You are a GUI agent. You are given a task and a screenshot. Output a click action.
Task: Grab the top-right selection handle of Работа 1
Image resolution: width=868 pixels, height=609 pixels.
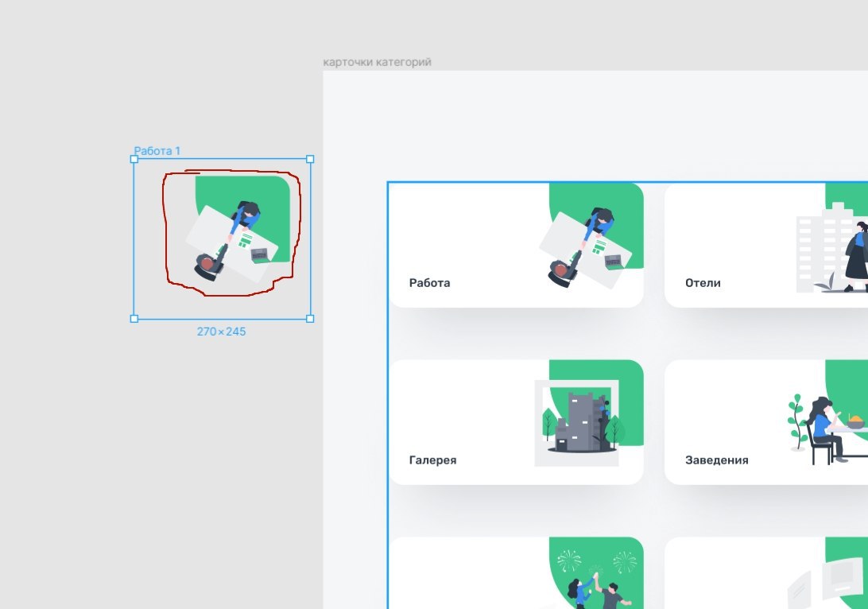coord(310,159)
